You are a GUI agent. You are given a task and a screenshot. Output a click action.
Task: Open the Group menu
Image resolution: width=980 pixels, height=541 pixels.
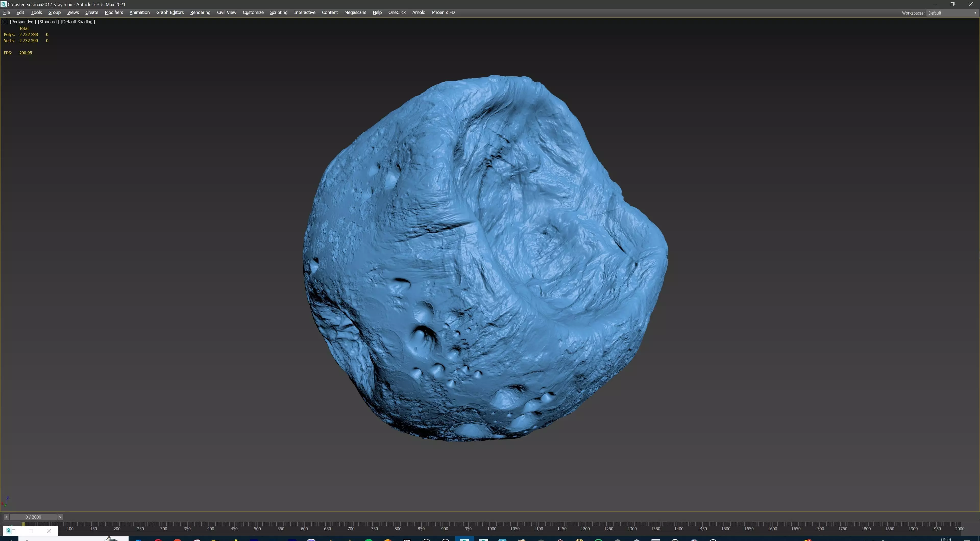click(54, 13)
